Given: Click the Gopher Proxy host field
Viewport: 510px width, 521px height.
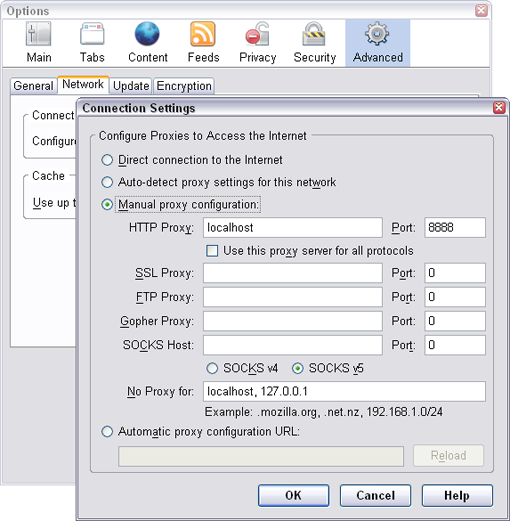Looking at the screenshot, I should (293, 321).
